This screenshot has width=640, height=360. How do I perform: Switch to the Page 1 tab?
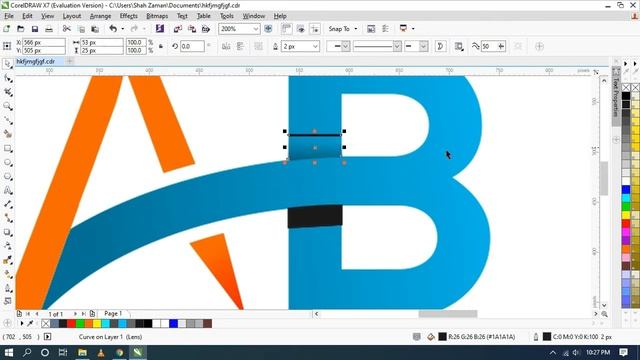click(x=113, y=313)
